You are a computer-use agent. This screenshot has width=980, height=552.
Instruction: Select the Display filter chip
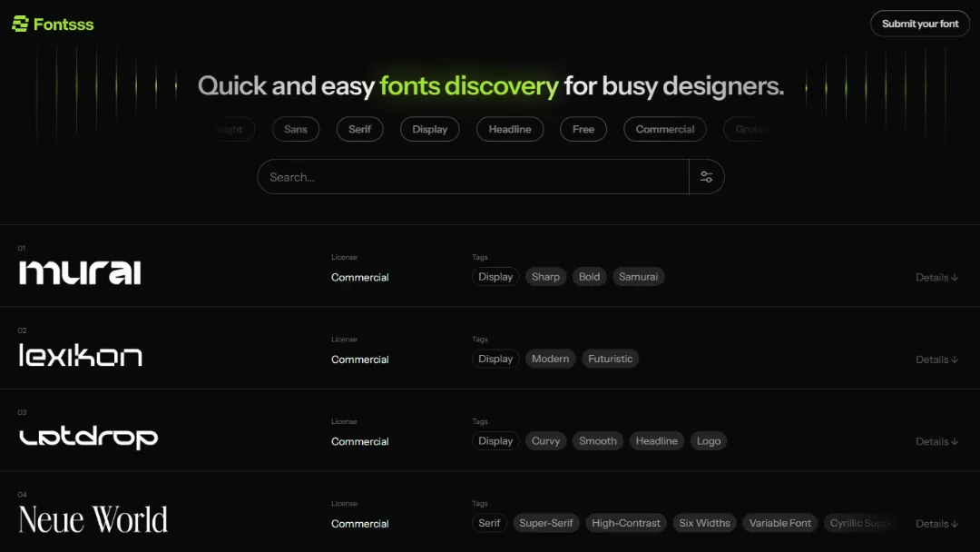430,129
